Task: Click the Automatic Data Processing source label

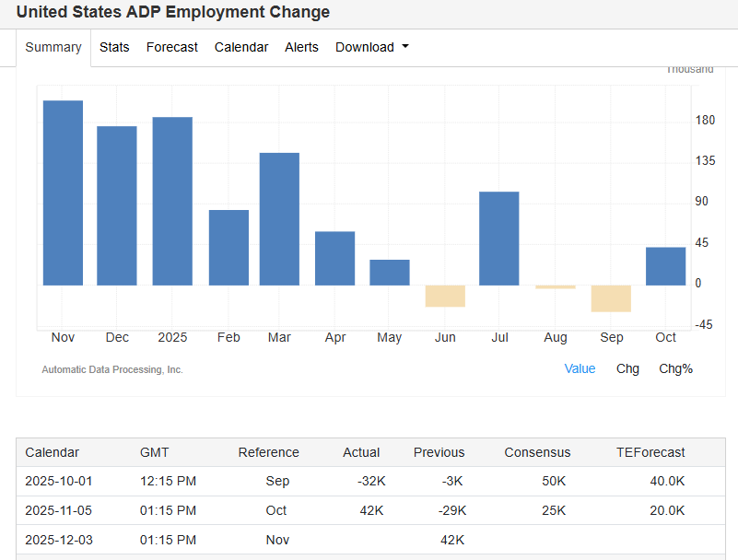Action: click(112, 369)
